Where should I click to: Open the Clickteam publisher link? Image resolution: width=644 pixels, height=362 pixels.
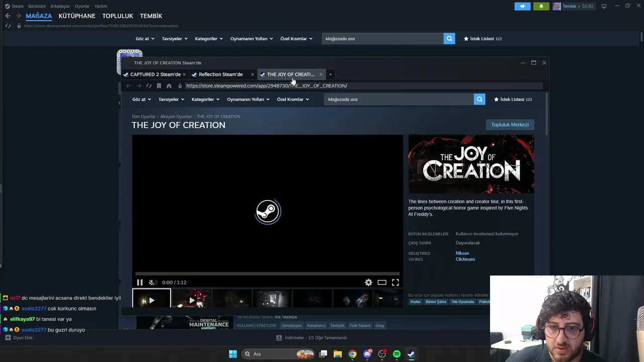click(465, 259)
